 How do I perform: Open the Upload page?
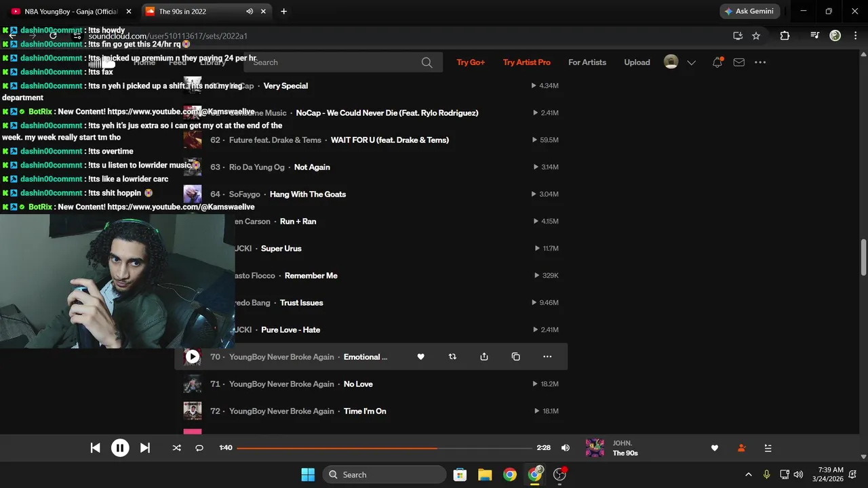pos(637,62)
